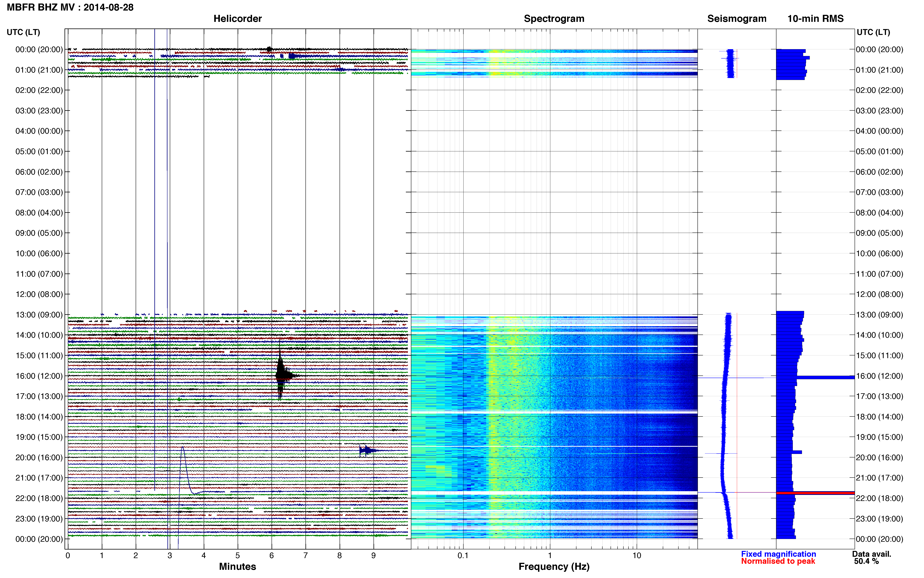This screenshot has height=578, width=924.
Task: Click the left 'UTC (LT)' axis label
Action: [x=23, y=32]
